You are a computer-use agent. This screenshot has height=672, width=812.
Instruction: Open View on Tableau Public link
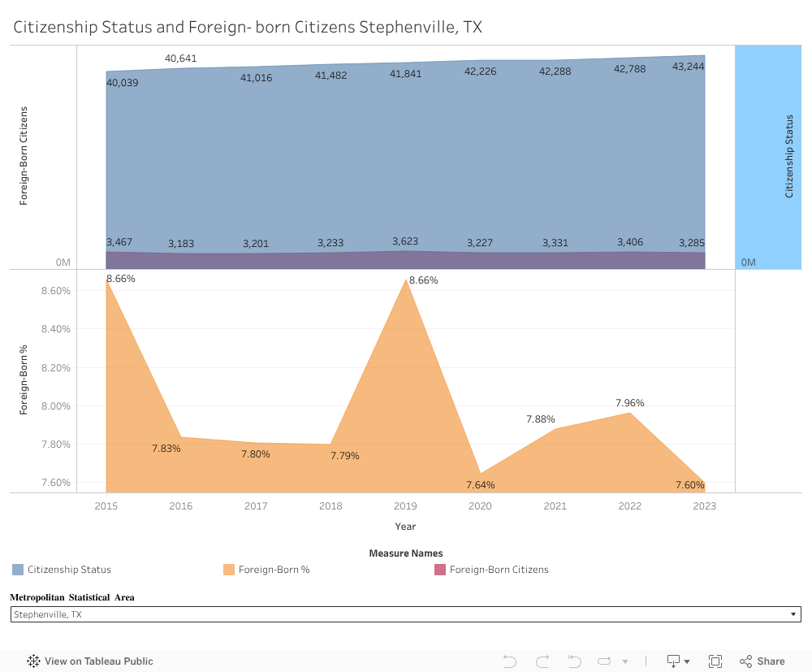(98, 661)
